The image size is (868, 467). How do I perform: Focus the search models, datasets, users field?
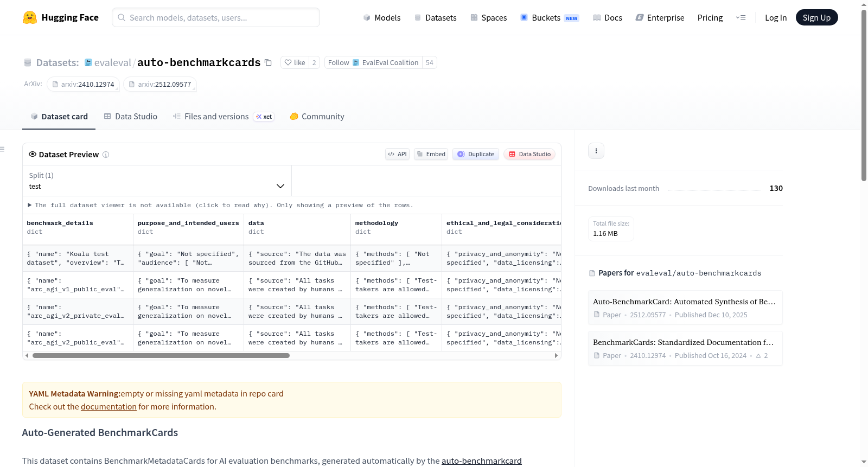216,17
